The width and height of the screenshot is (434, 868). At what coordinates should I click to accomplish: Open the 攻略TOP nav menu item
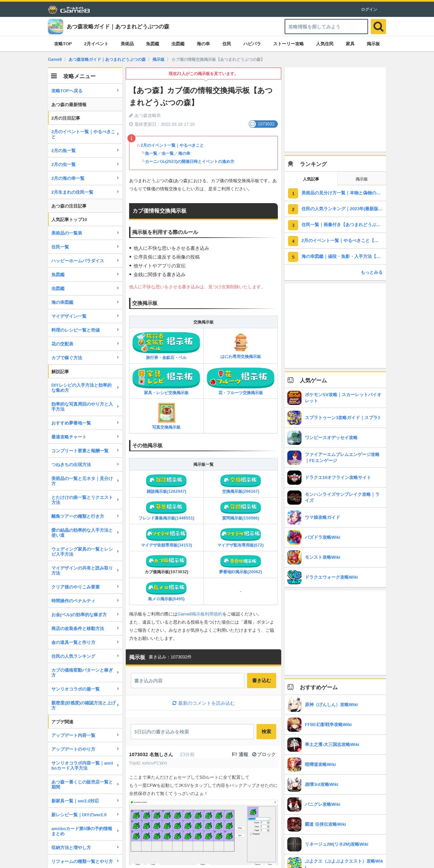coord(63,44)
